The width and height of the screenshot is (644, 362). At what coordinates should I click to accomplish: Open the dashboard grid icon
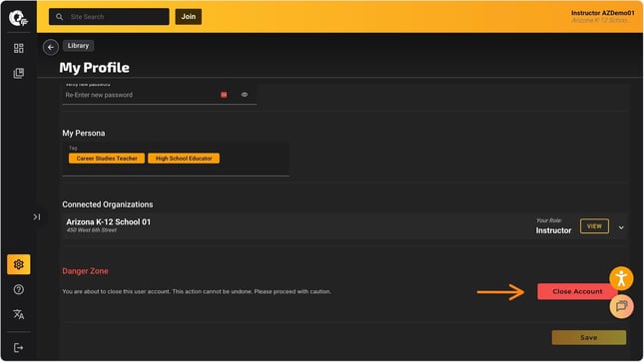pos(19,49)
